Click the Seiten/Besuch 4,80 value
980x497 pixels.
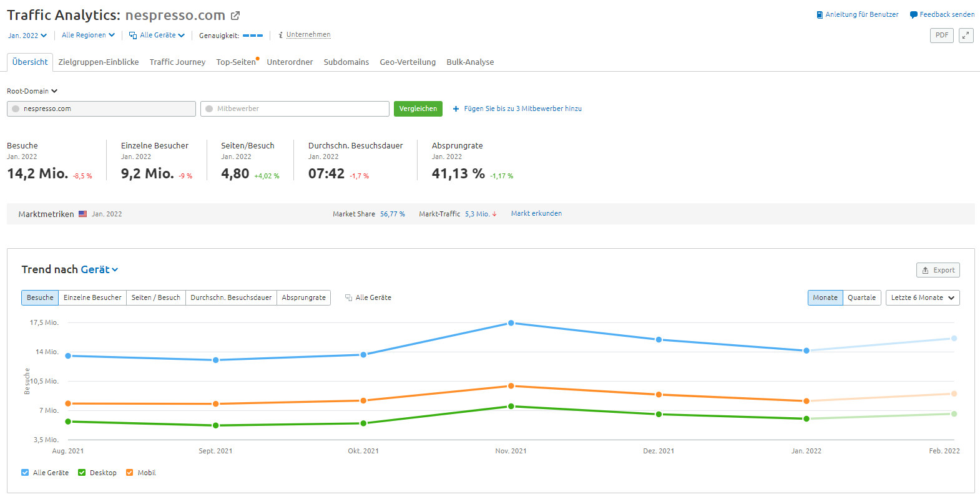(235, 173)
